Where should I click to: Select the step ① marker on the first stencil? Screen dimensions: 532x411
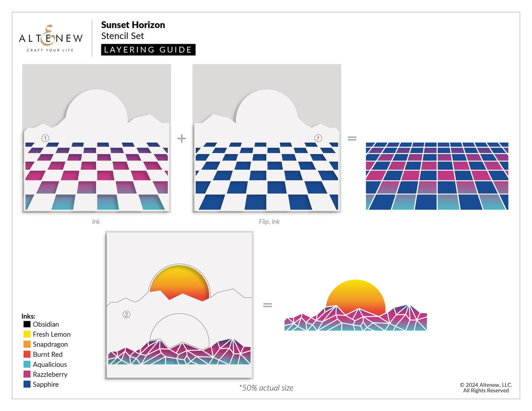[x=45, y=138]
